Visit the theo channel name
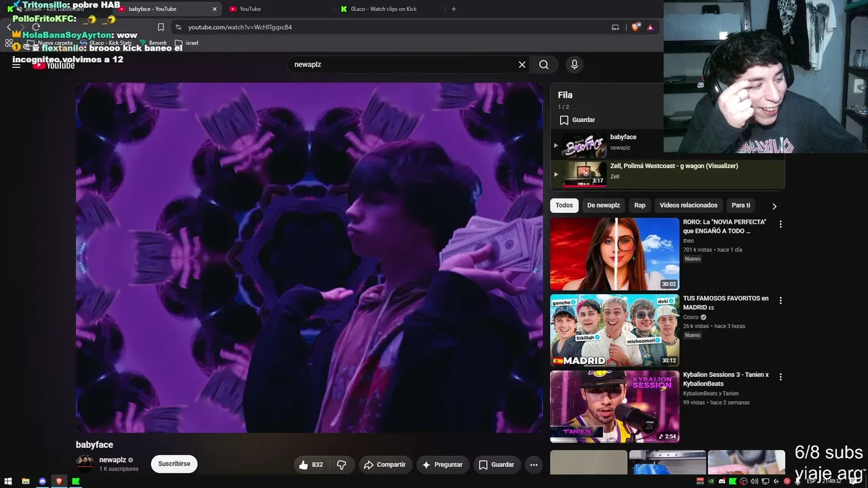 coord(688,241)
